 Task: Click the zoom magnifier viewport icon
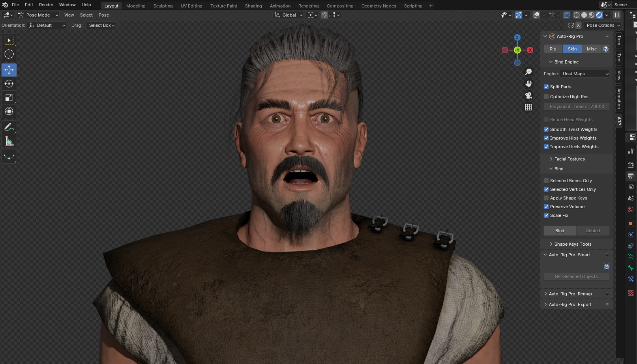pyautogui.click(x=528, y=72)
